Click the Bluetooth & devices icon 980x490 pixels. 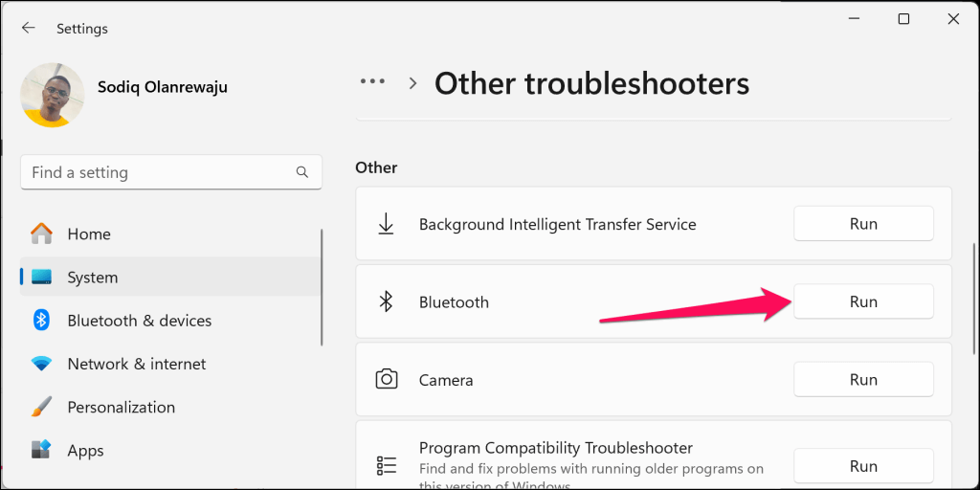click(x=41, y=321)
